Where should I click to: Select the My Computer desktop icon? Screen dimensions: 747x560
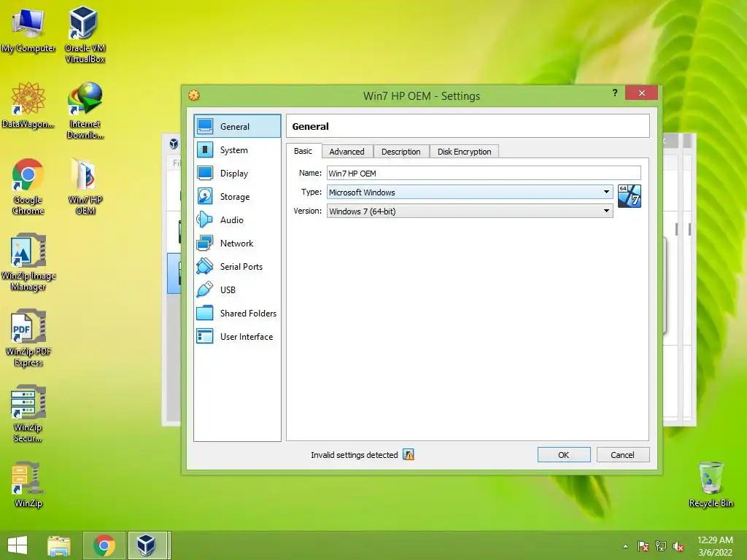(x=28, y=30)
